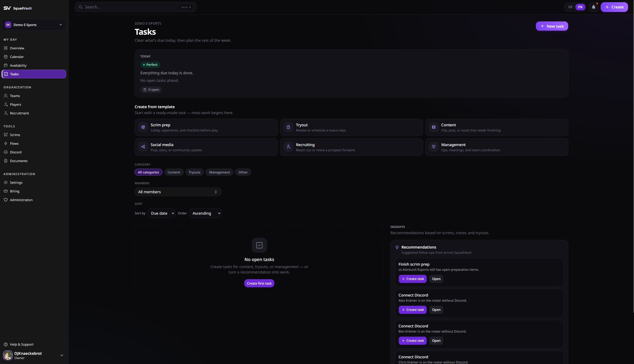This screenshot has height=364, width=634.
Task: Click the Players sidebar icon
Action: coord(6,104)
